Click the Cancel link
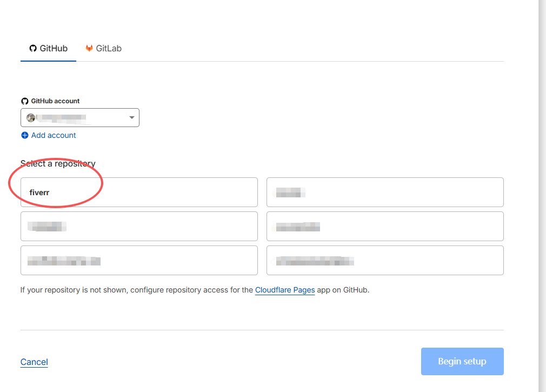The height and width of the screenshot is (392, 546). pos(34,362)
